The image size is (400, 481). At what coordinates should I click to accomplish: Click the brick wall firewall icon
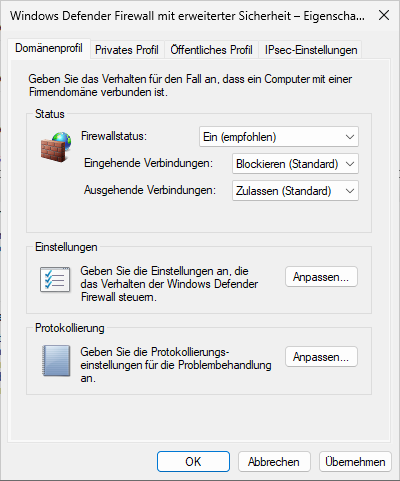point(56,147)
